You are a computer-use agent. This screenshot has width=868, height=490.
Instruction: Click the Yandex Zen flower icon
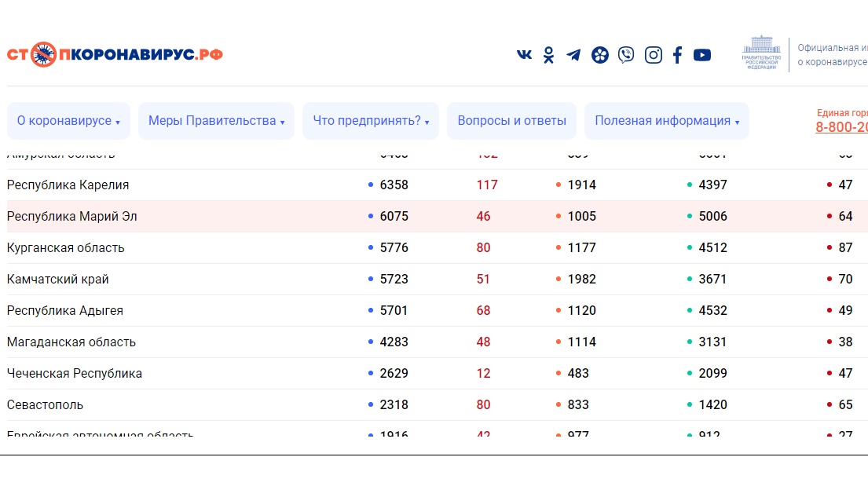point(599,54)
